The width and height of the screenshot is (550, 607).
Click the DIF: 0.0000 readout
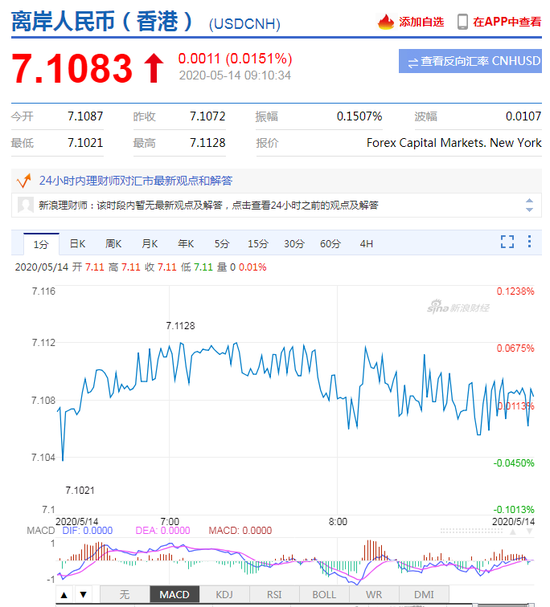87,530
